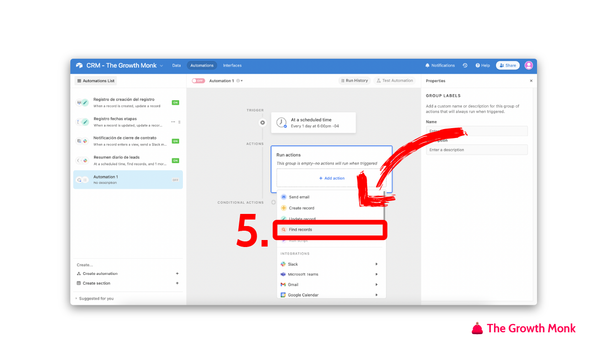Expand the Microsoft Teams submenu arrow
The height and width of the screenshot is (364, 607).
click(377, 275)
